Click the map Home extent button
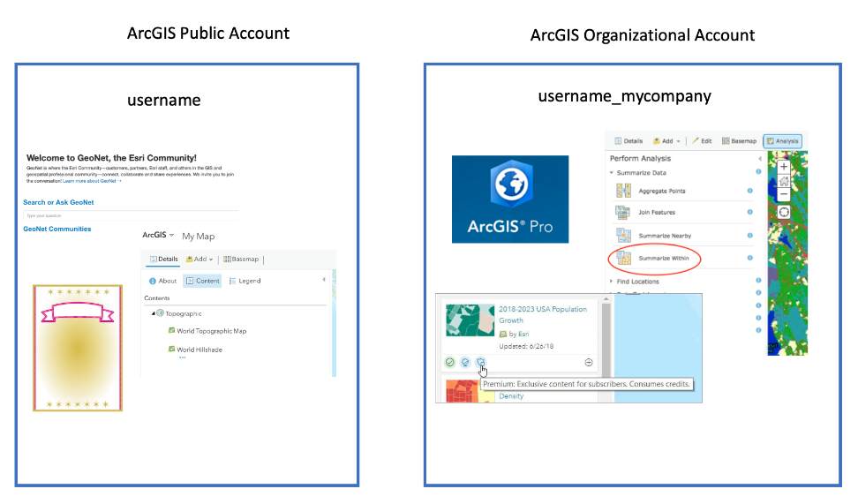Screen dimensions: 858x504 click(x=784, y=181)
